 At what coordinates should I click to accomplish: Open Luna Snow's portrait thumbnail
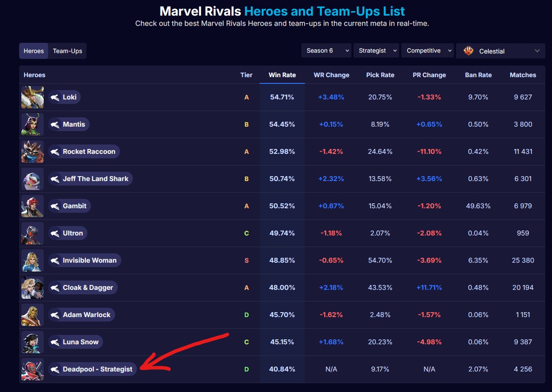pyautogui.click(x=33, y=342)
